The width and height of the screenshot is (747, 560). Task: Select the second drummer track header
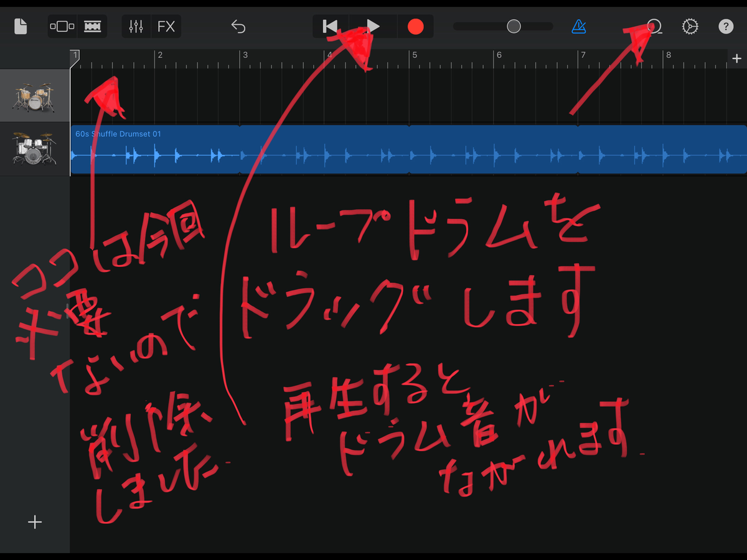coord(35,149)
